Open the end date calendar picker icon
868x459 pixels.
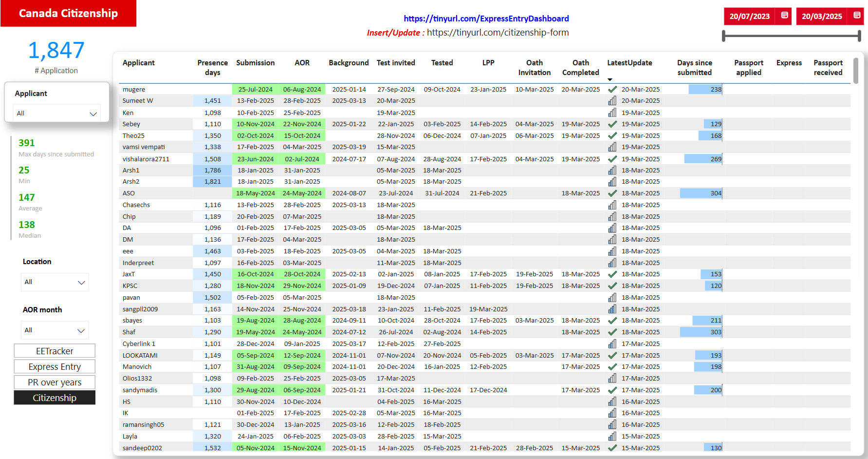click(x=857, y=16)
